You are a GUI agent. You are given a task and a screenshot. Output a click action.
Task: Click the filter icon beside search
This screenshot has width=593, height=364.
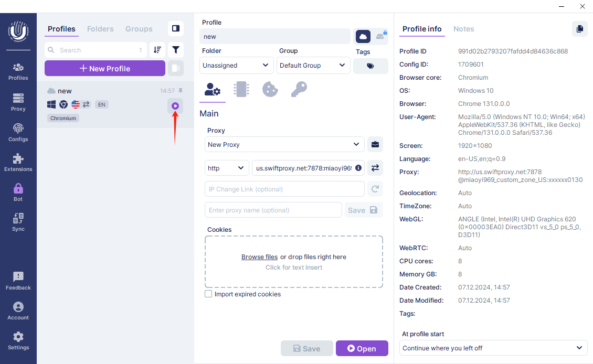coord(176,50)
